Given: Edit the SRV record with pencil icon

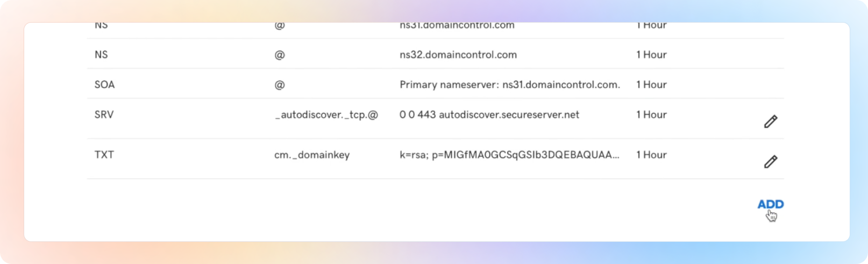Looking at the screenshot, I should point(771,121).
